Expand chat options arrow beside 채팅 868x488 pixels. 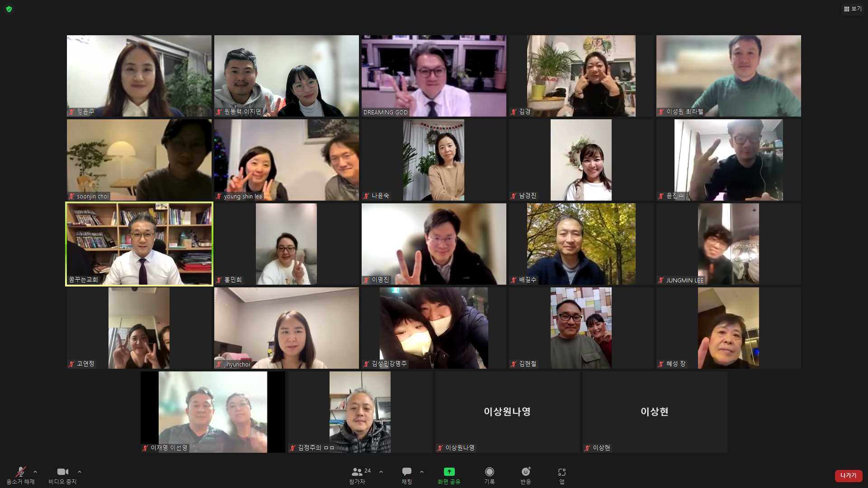tap(422, 472)
